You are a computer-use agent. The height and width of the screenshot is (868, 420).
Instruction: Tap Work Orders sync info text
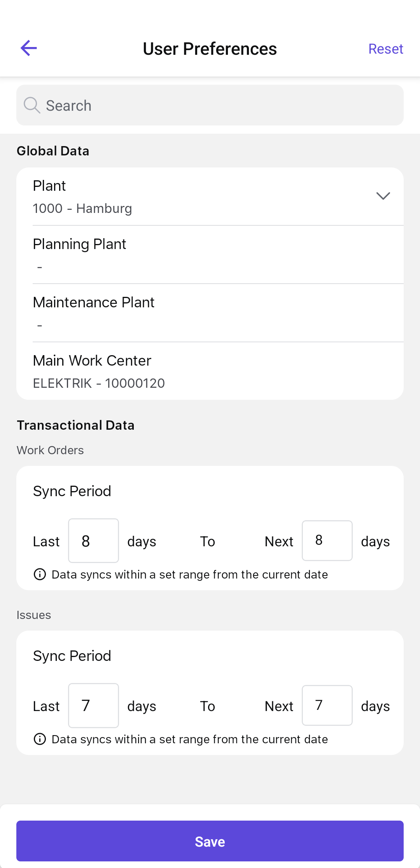pos(189,575)
